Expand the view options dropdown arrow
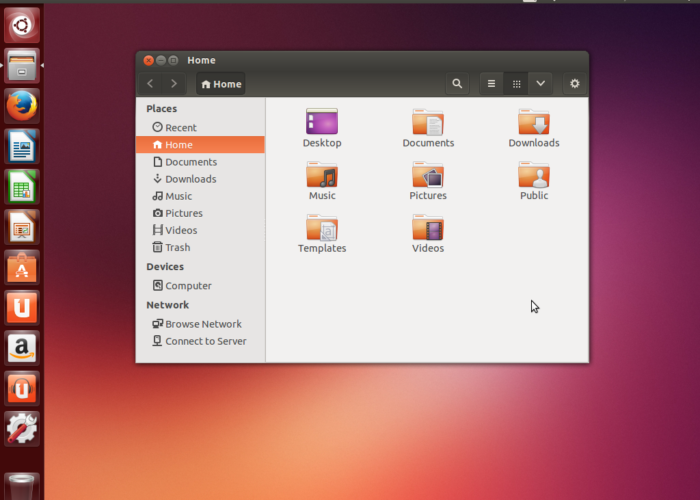The image size is (700, 500). [x=540, y=84]
